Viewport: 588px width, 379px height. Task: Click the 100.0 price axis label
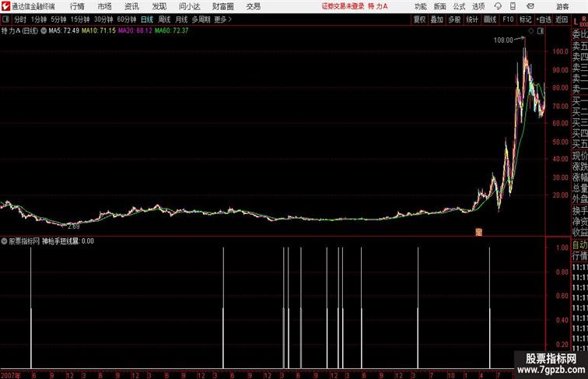coord(560,51)
